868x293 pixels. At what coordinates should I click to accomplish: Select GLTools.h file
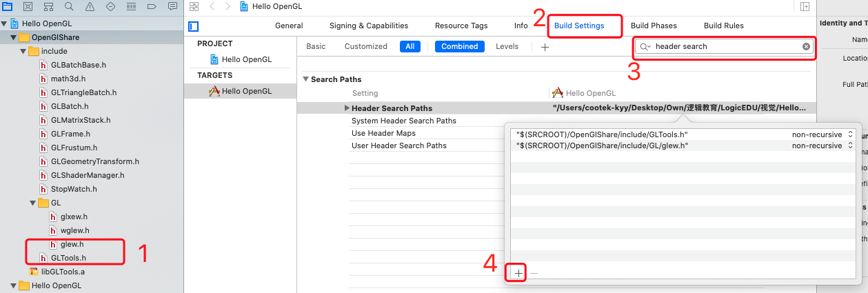(x=63, y=258)
